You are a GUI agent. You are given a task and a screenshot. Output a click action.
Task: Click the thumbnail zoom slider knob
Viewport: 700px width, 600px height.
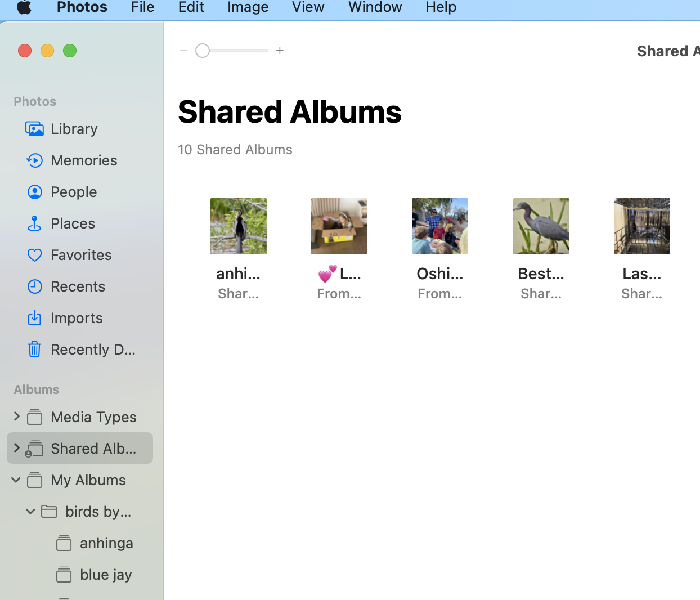point(203,51)
